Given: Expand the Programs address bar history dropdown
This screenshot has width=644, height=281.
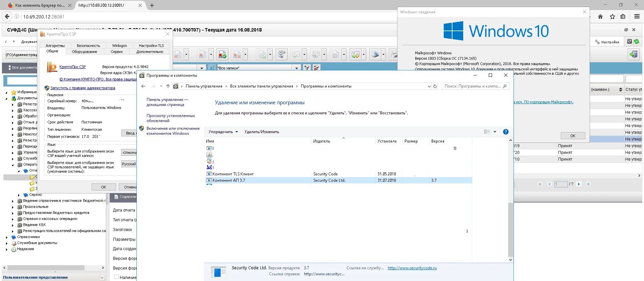Looking at the screenshot, I should click(429, 86).
